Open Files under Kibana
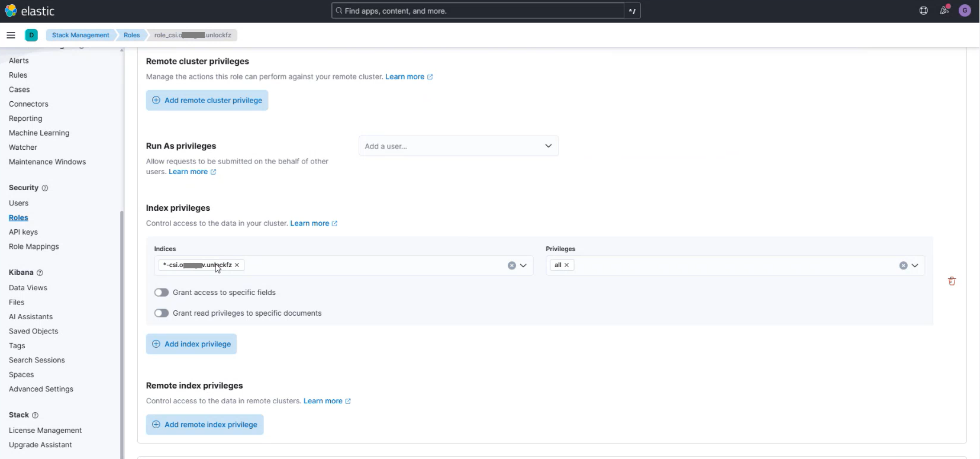 point(17,302)
